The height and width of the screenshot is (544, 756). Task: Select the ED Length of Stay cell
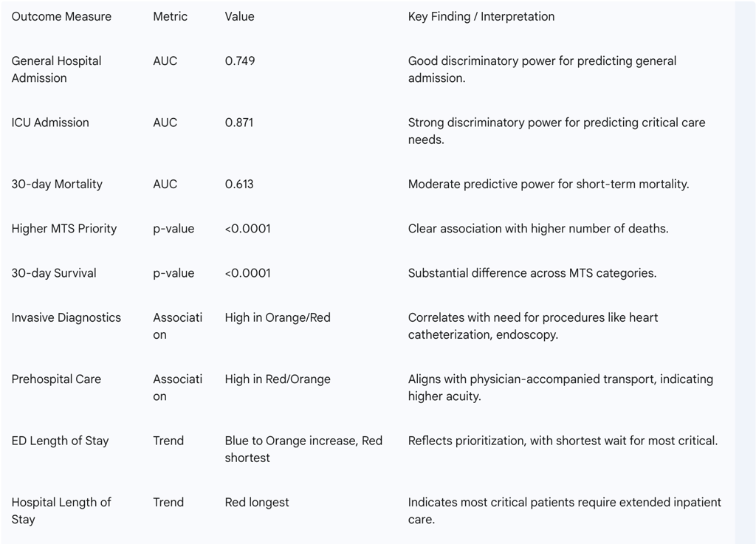(x=60, y=441)
